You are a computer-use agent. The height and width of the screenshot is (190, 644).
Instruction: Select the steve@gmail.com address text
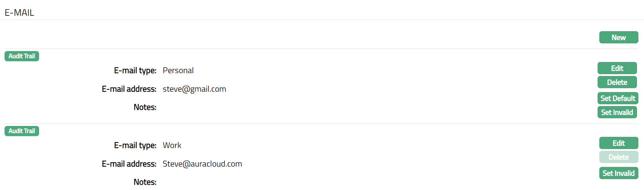pos(194,89)
